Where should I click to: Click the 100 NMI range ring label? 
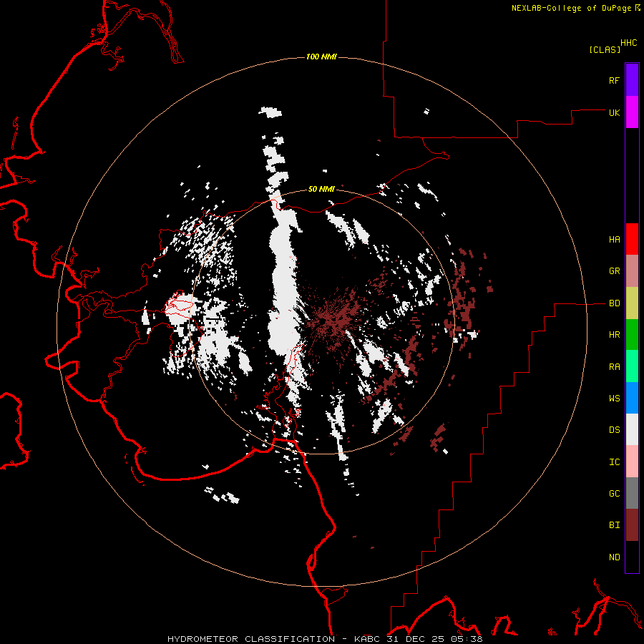point(321,57)
